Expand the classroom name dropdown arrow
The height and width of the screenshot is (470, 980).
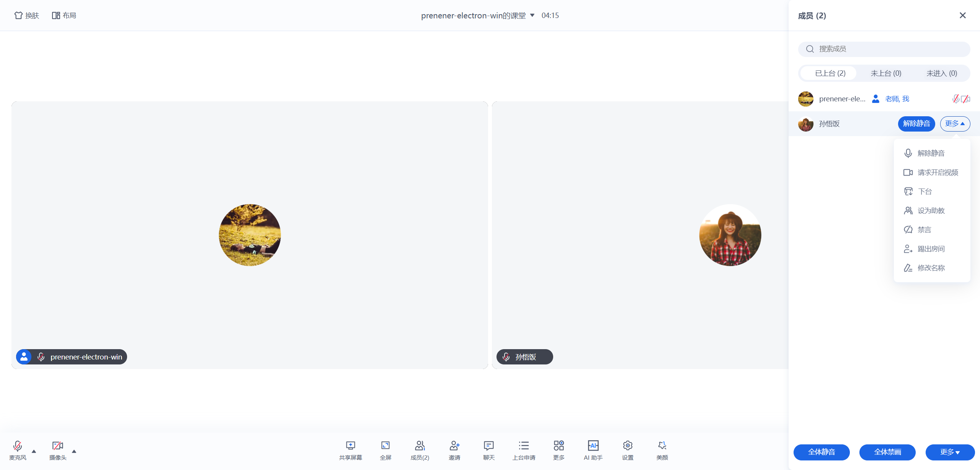(x=532, y=15)
